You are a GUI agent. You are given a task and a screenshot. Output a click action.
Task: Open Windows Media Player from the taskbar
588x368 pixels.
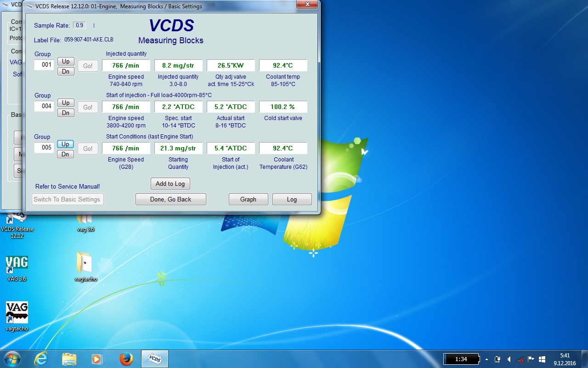96,359
